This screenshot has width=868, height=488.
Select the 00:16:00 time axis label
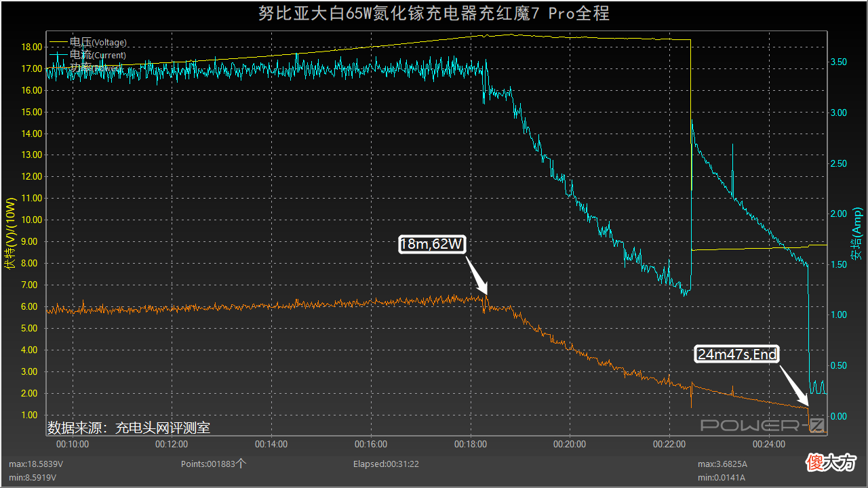point(371,445)
